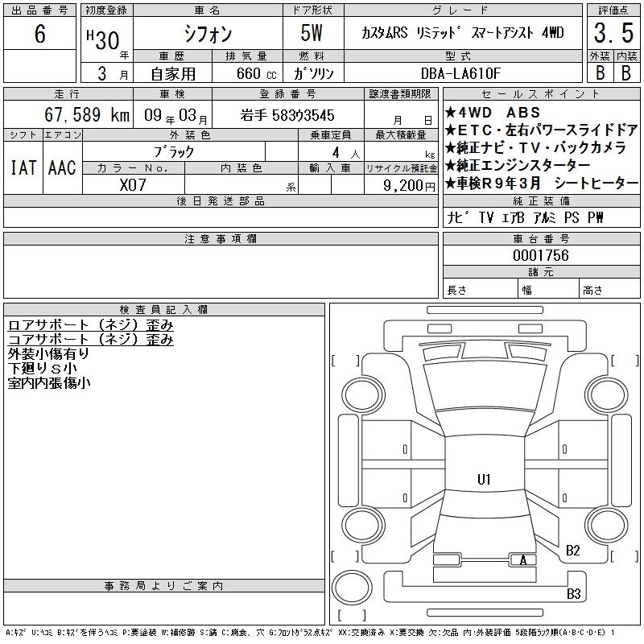644x644 pixels.
Task: Click the registration number 岩手 583う3545
Action: coord(287,115)
